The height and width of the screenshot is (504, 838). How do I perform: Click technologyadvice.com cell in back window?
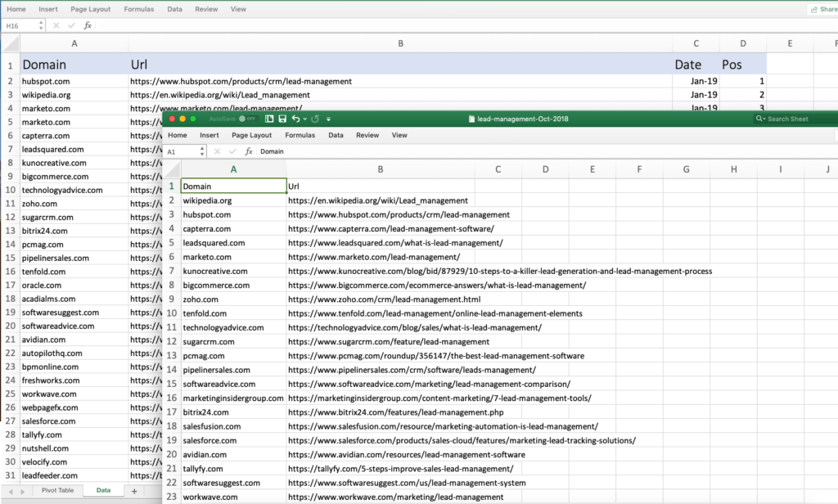74,191
